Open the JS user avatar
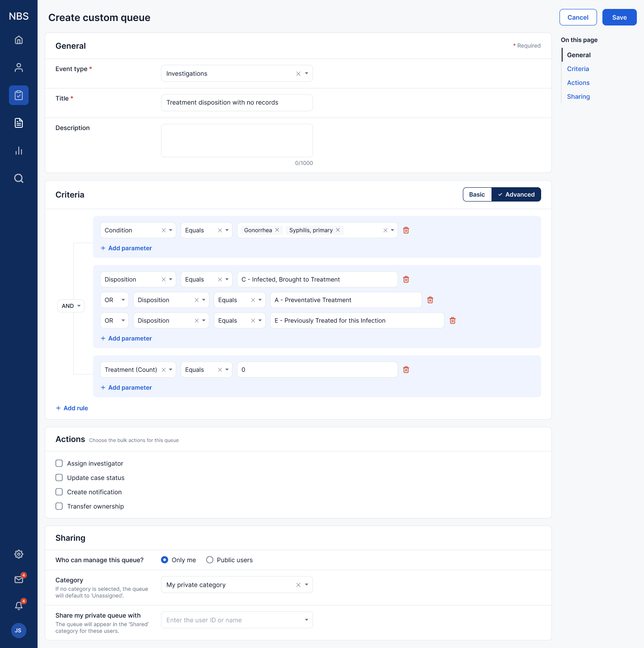This screenshot has width=644, height=648. click(x=19, y=631)
